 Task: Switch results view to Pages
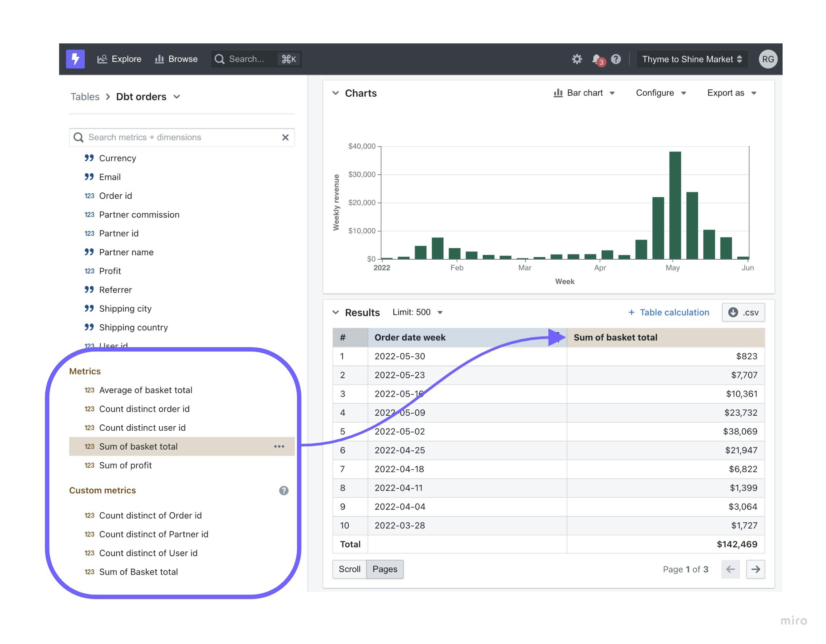(385, 569)
